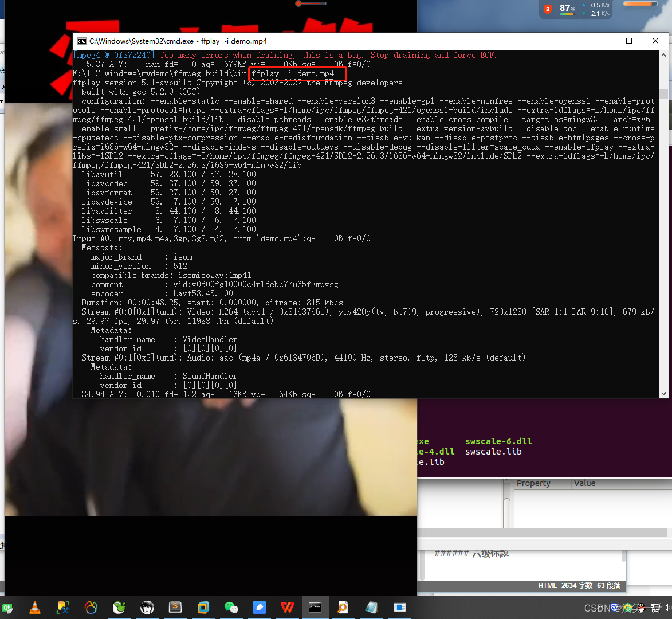Open the colorful circle browser taskbar icon
This screenshot has height=619, width=672.
pos(91,608)
